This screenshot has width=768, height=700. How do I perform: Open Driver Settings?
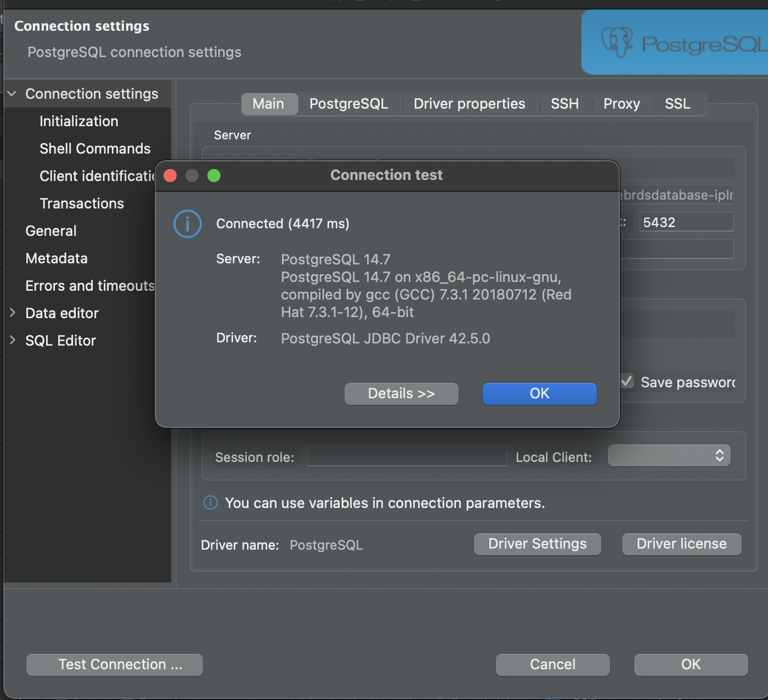(537, 544)
